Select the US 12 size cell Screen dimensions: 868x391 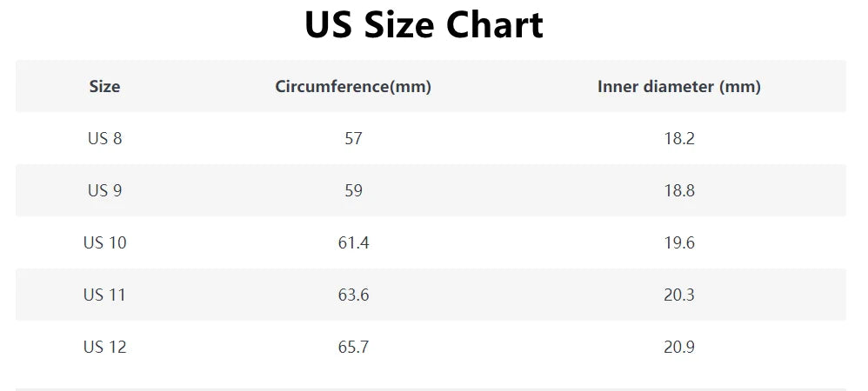click(x=104, y=347)
